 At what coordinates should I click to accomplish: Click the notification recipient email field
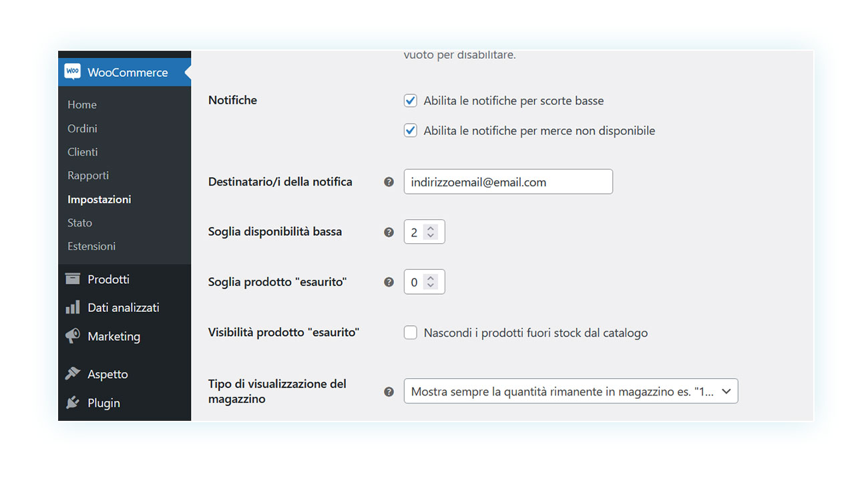(508, 182)
